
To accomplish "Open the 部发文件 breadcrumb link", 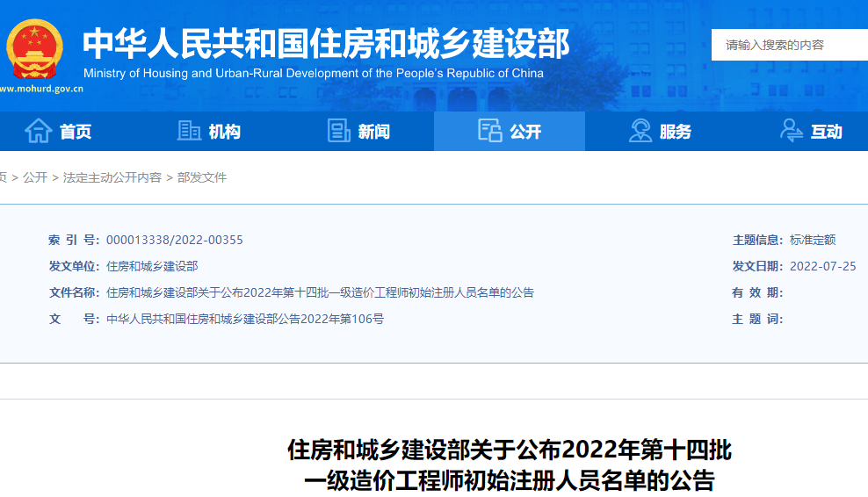I will click(x=202, y=177).
